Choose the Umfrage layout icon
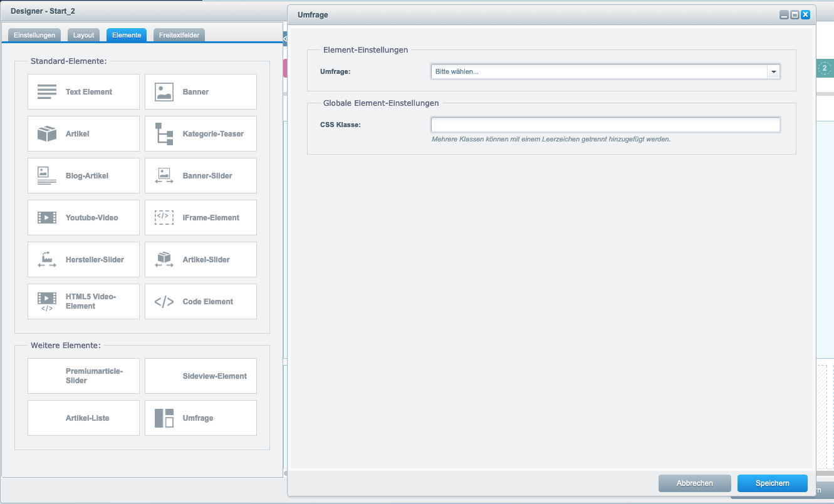Image resolution: width=834 pixels, height=504 pixels. (x=164, y=418)
